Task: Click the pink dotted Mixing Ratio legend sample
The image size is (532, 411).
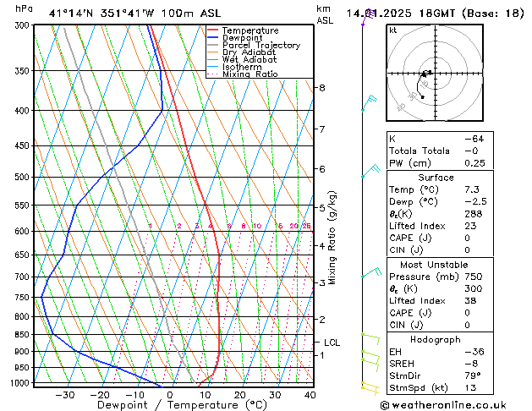Action: coord(213,74)
